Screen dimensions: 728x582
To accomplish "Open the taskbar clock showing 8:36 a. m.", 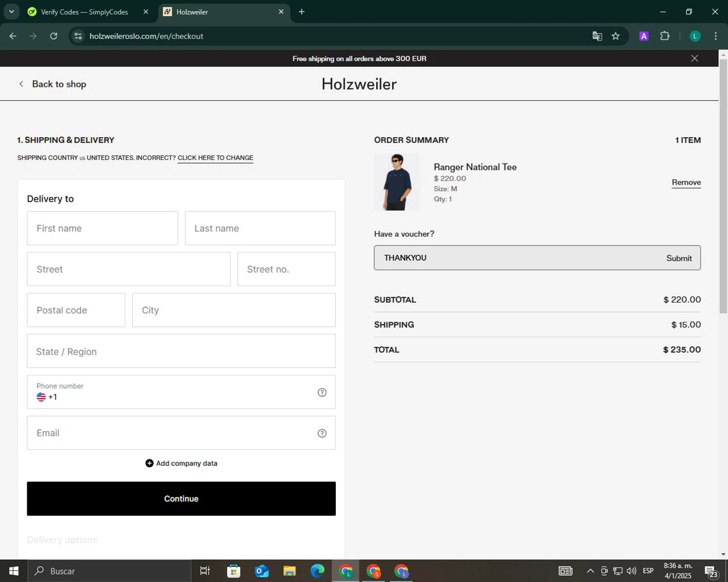I will 678,571.
